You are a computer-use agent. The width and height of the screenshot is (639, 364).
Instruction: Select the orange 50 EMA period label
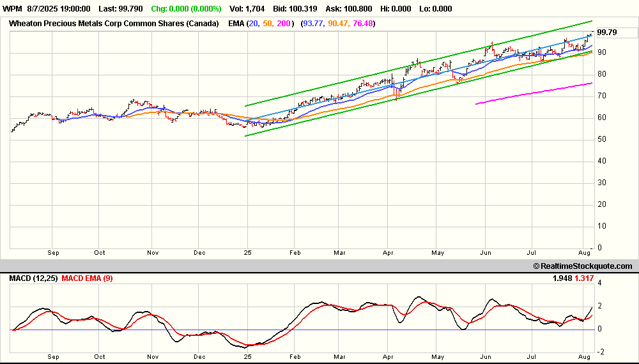pyautogui.click(x=268, y=24)
